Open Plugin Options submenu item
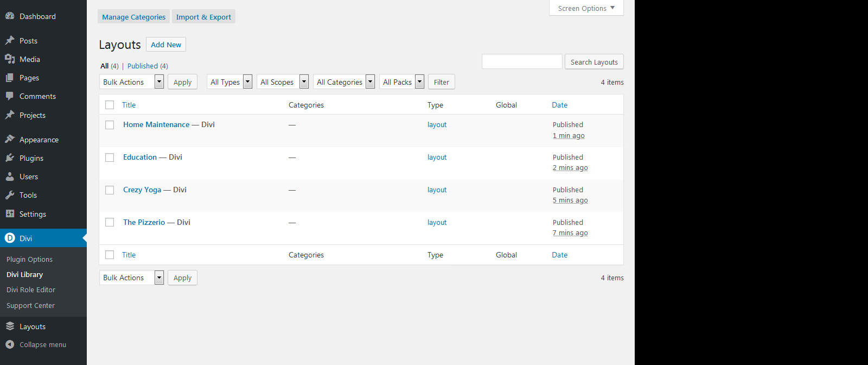The width and height of the screenshot is (868, 365). [29, 259]
